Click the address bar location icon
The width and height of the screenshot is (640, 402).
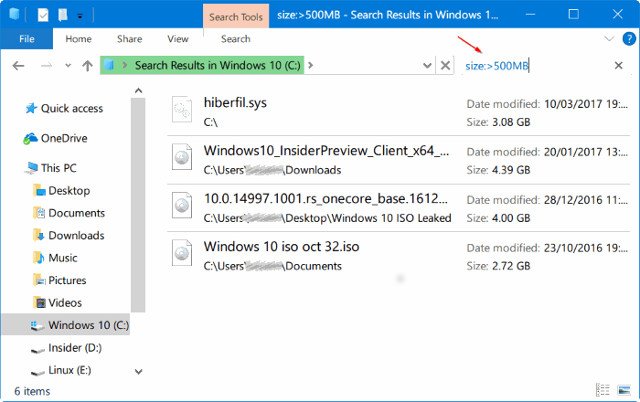tap(109, 65)
